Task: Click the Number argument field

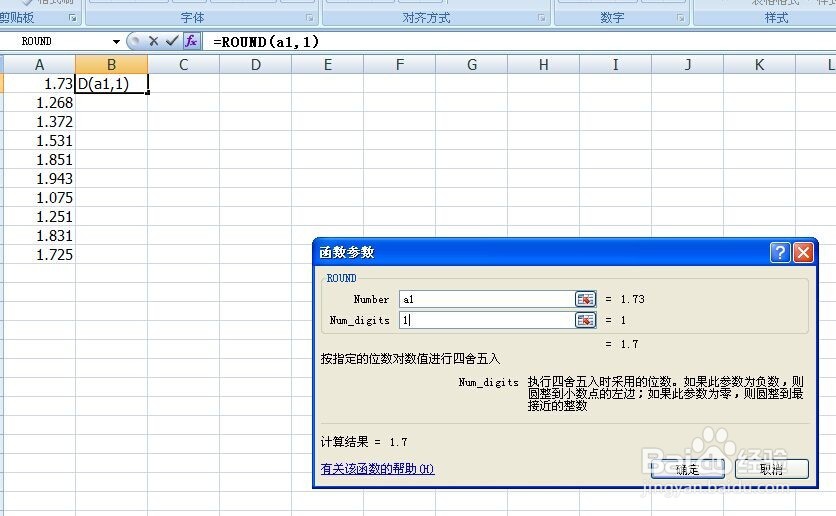Action: click(487, 299)
